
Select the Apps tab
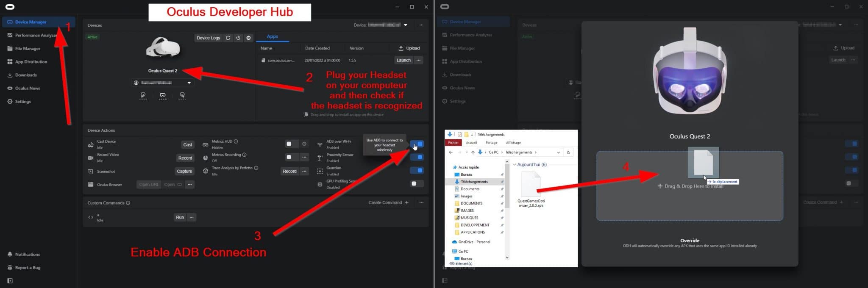click(272, 36)
